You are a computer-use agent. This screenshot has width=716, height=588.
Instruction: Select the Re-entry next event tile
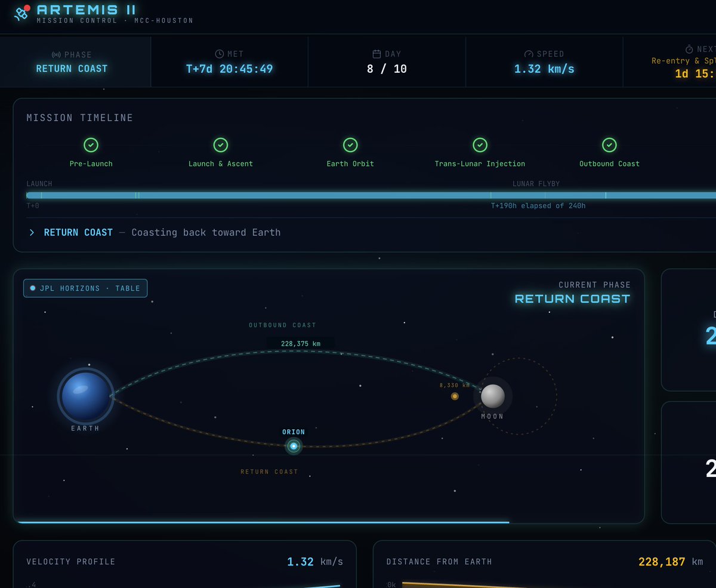(x=669, y=61)
